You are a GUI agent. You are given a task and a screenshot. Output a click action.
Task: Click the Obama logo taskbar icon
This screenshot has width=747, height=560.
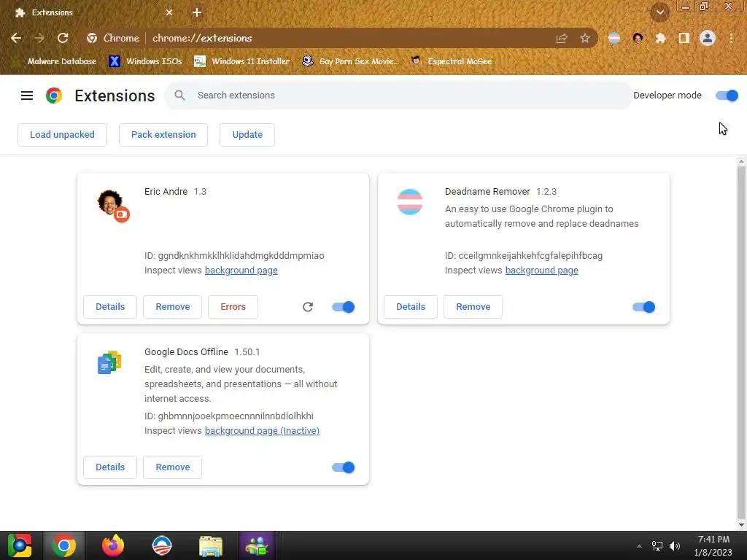click(x=162, y=545)
